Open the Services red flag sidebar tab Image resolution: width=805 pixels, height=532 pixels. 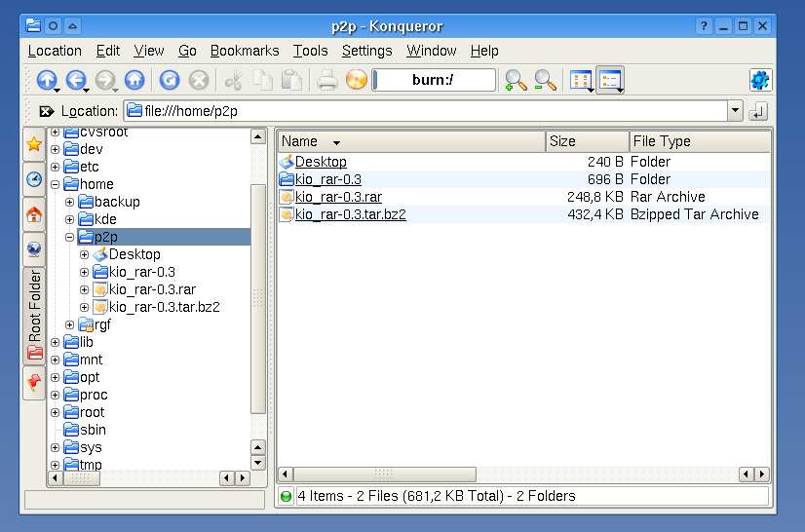(34, 383)
